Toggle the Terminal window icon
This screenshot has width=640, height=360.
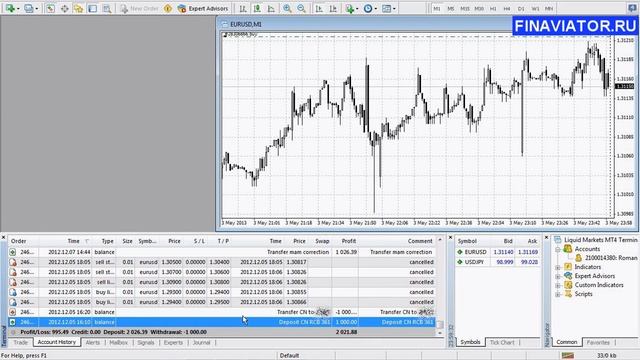click(93, 8)
